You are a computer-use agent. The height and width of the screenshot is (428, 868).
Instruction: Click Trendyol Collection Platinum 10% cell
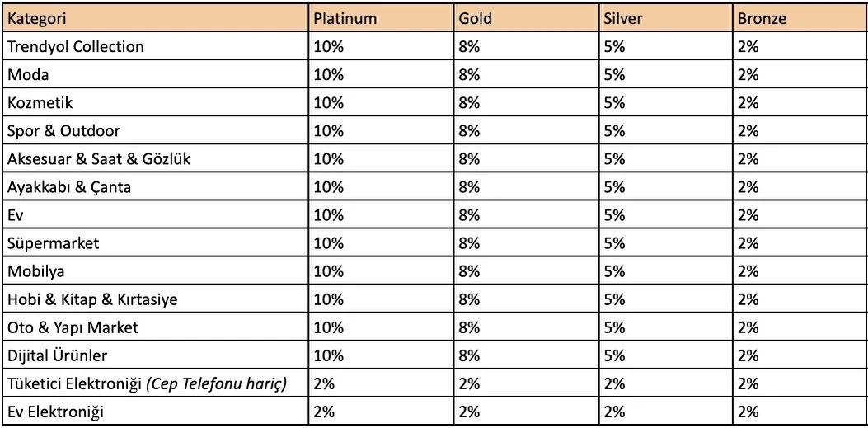click(381, 46)
